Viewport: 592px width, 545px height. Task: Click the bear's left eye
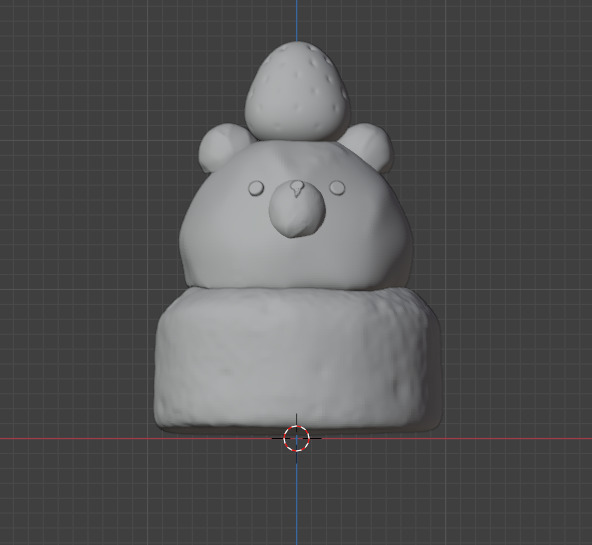[256, 188]
